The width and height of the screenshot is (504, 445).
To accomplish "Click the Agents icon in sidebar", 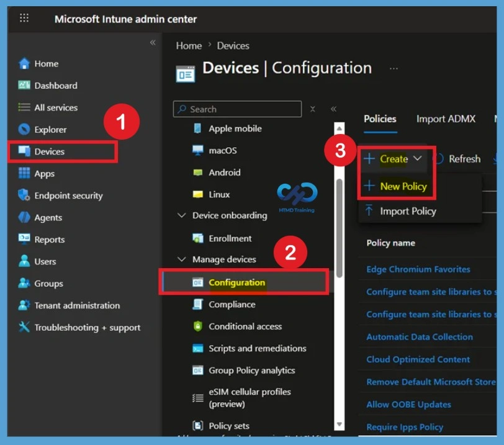I will (x=24, y=217).
